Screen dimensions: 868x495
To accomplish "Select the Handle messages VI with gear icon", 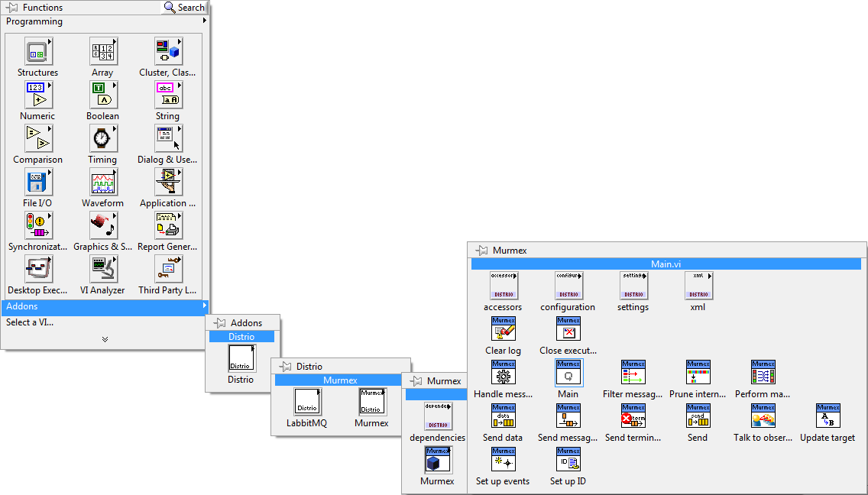I will [x=504, y=373].
